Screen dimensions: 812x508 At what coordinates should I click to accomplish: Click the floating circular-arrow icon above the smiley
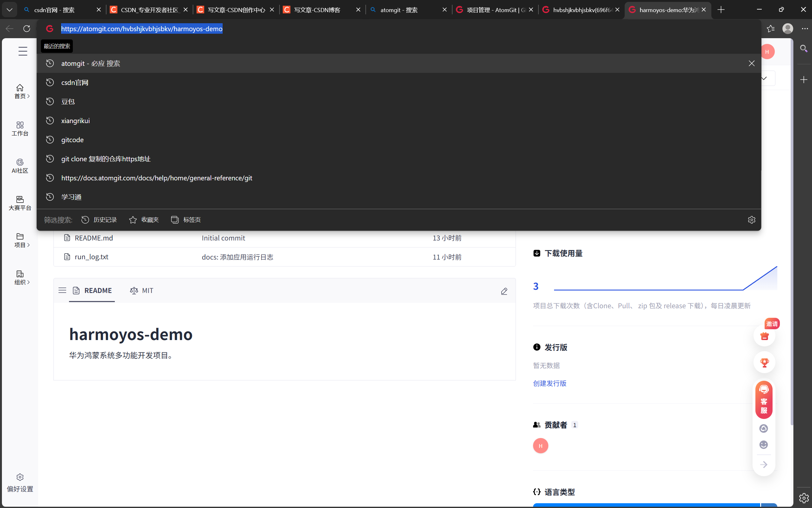(x=764, y=428)
